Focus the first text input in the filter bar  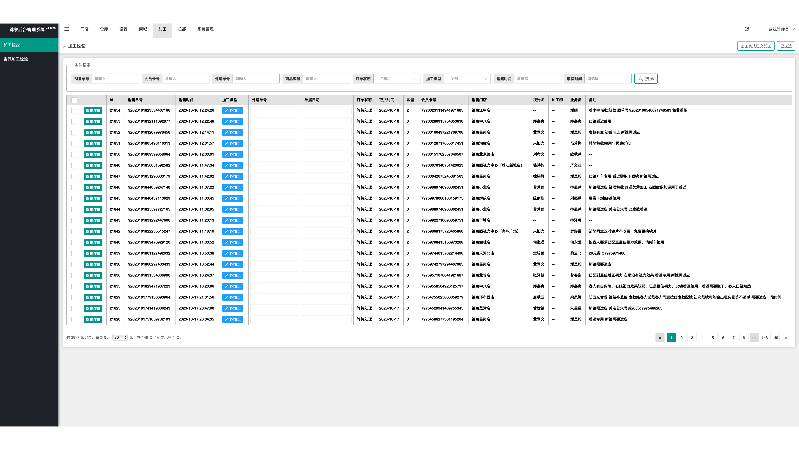[115, 78]
